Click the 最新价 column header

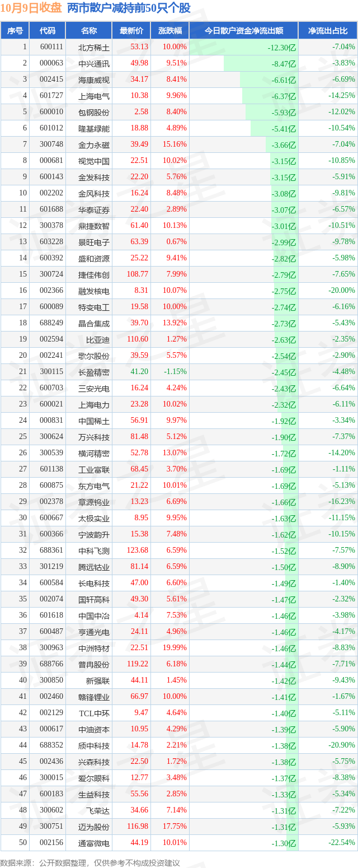[131, 31]
